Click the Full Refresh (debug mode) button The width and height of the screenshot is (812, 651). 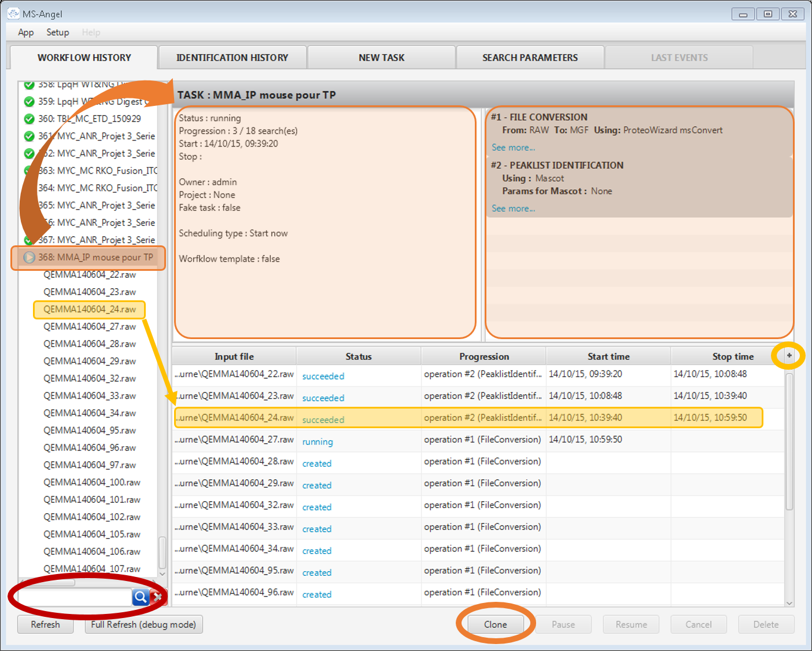point(143,624)
